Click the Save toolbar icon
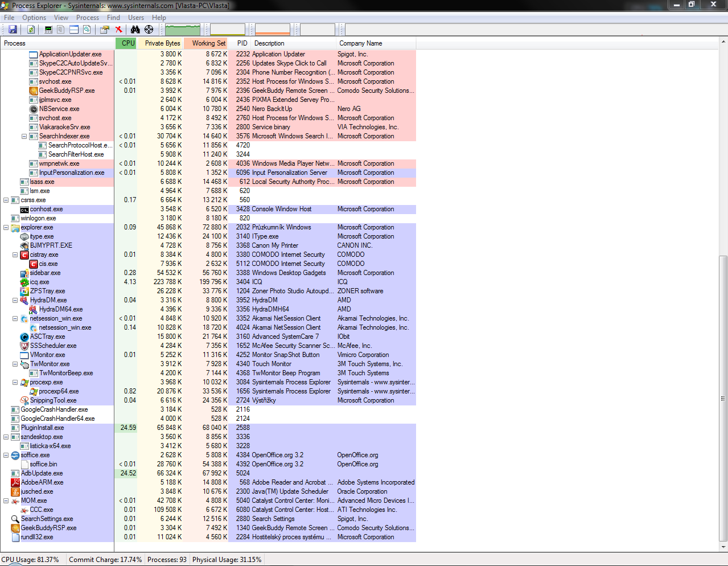The height and width of the screenshot is (566, 728). coord(13,30)
